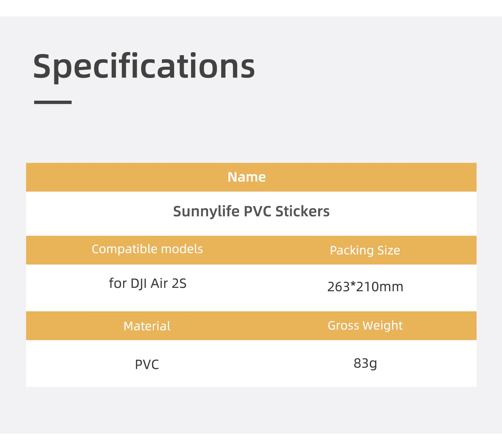Viewport: 502px width, 448px height.
Task: Click the word DJI in compatible model
Action: 139,283
